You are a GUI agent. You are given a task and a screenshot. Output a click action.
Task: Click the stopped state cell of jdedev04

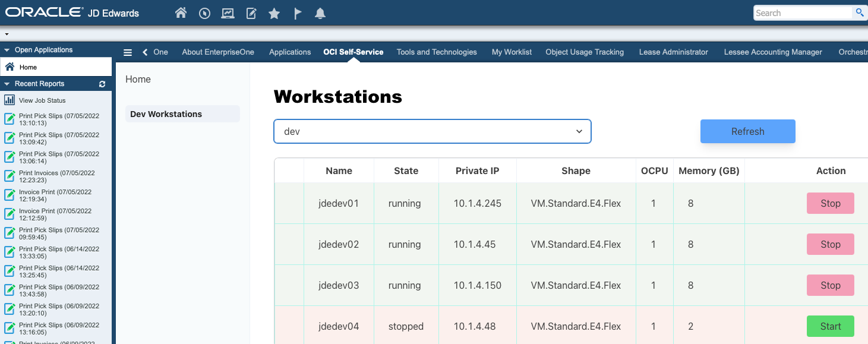click(x=406, y=326)
